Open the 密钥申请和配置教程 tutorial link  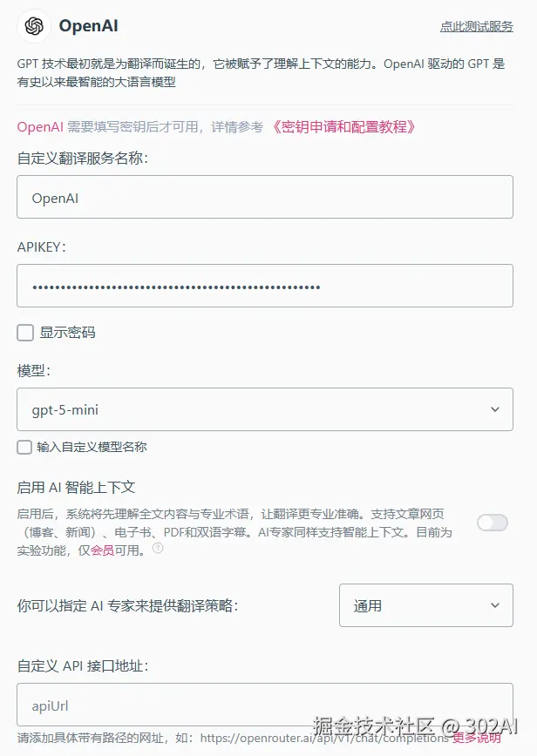(x=343, y=127)
